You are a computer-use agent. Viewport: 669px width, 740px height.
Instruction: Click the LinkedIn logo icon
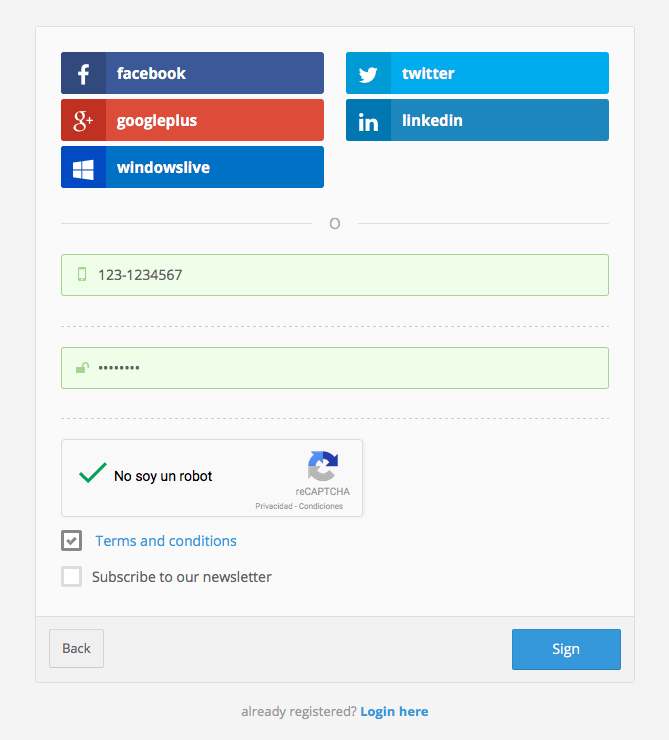coord(368,121)
